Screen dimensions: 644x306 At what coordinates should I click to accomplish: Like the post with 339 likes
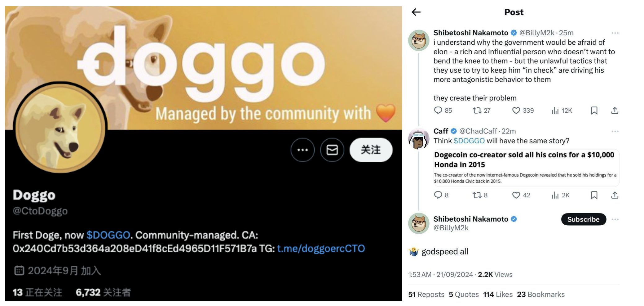[x=516, y=110]
